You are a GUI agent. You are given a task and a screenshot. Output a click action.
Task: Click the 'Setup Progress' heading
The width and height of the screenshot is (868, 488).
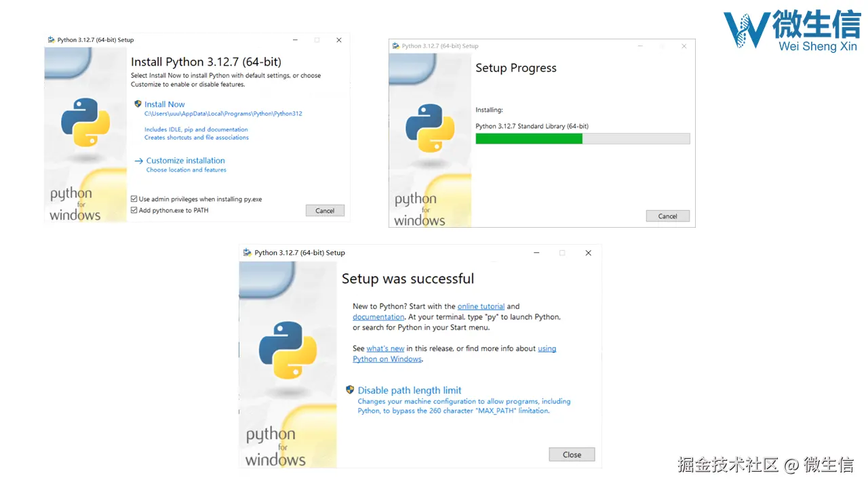tap(516, 68)
